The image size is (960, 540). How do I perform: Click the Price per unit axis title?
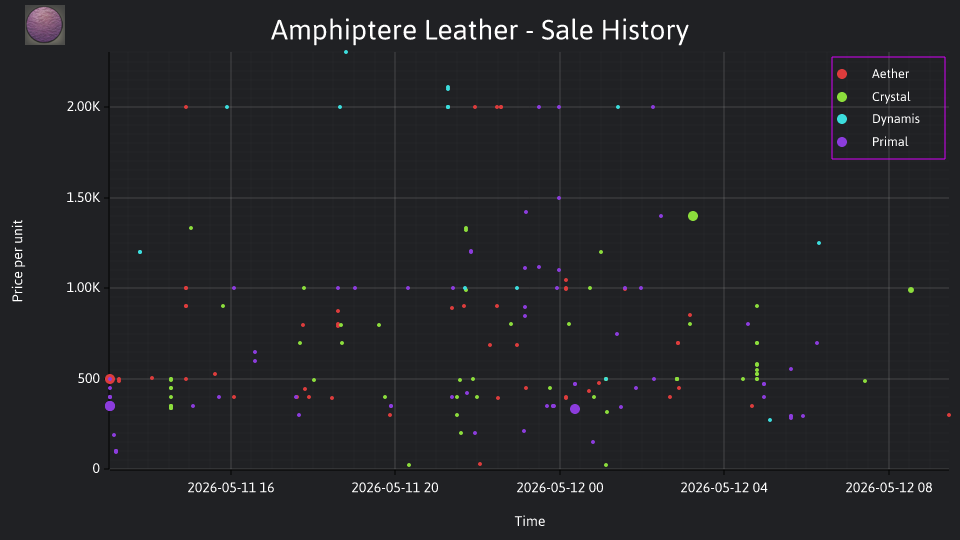tap(17, 261)
